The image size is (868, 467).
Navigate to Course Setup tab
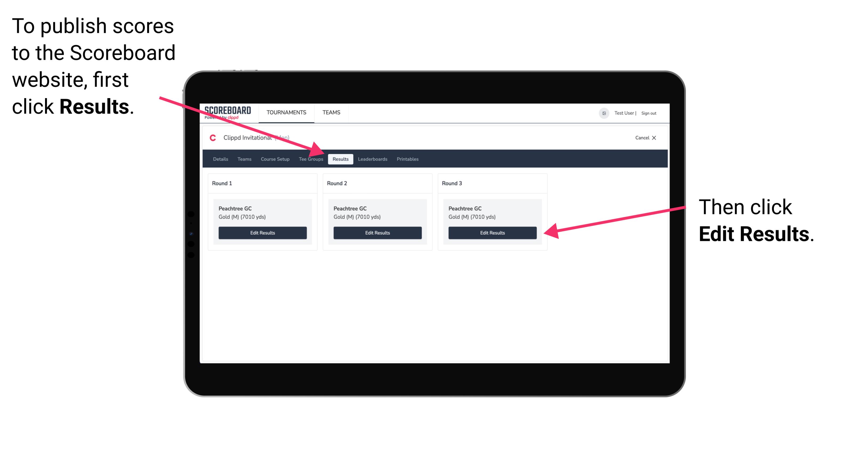pos(275,159)
